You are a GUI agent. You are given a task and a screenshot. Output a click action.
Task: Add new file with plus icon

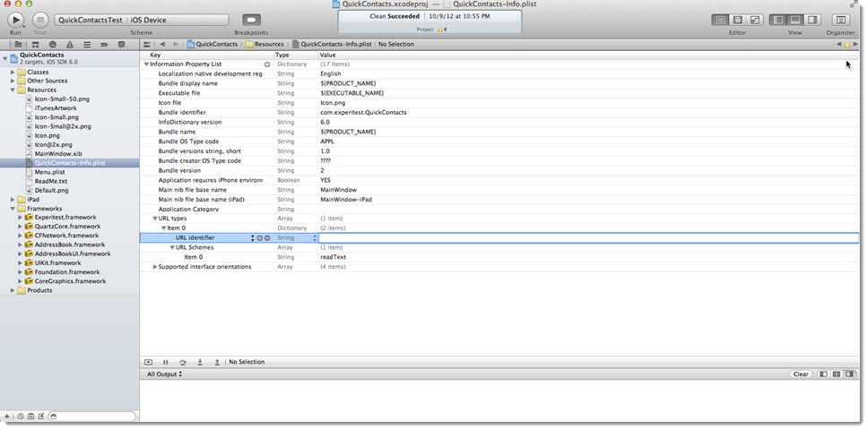click(x=7, y=417)
